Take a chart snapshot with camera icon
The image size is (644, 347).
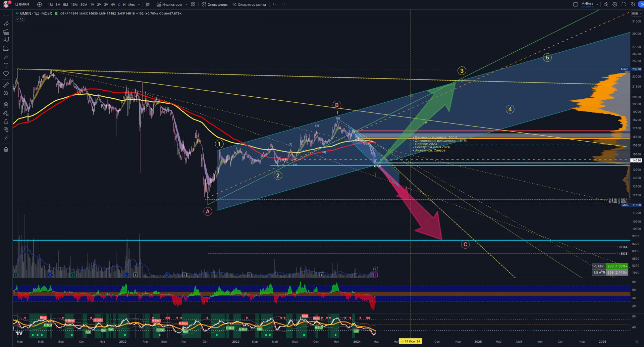click(x=632, y=4)
